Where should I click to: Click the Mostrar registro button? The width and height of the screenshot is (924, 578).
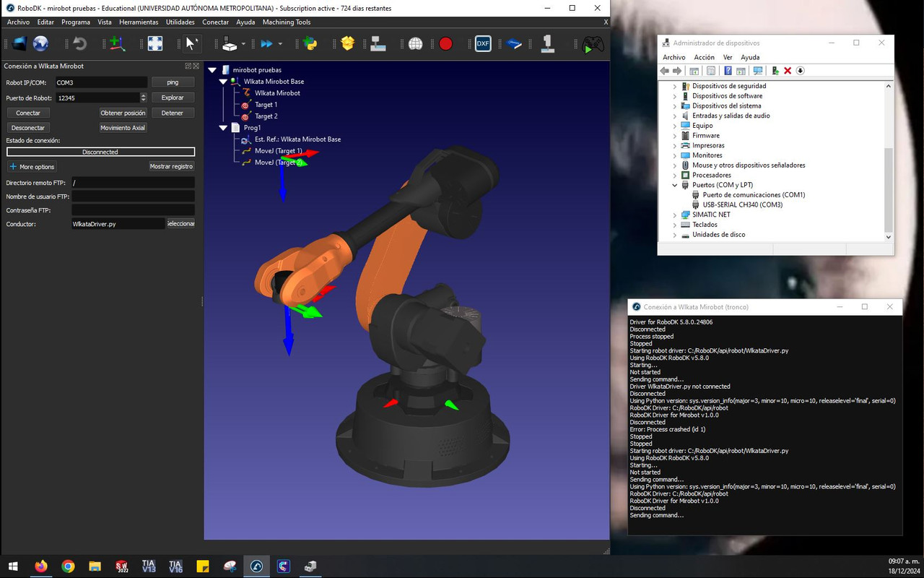[x=171, y=167]
